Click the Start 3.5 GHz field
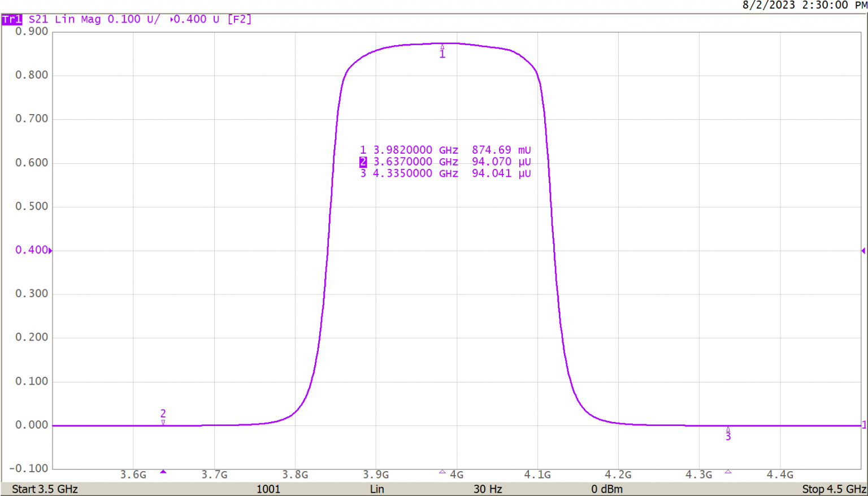Image resolution: width=868 pixels, height=496 pixels. [45, 489]
